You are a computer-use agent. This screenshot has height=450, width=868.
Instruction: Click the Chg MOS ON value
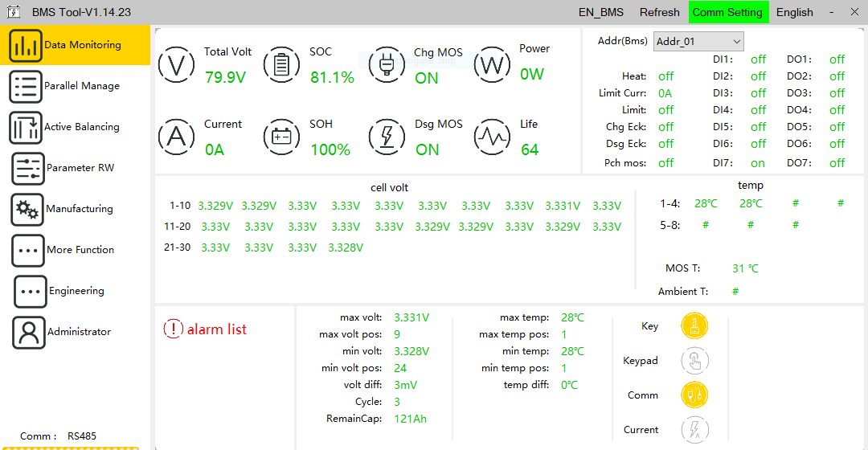[426, 79]
